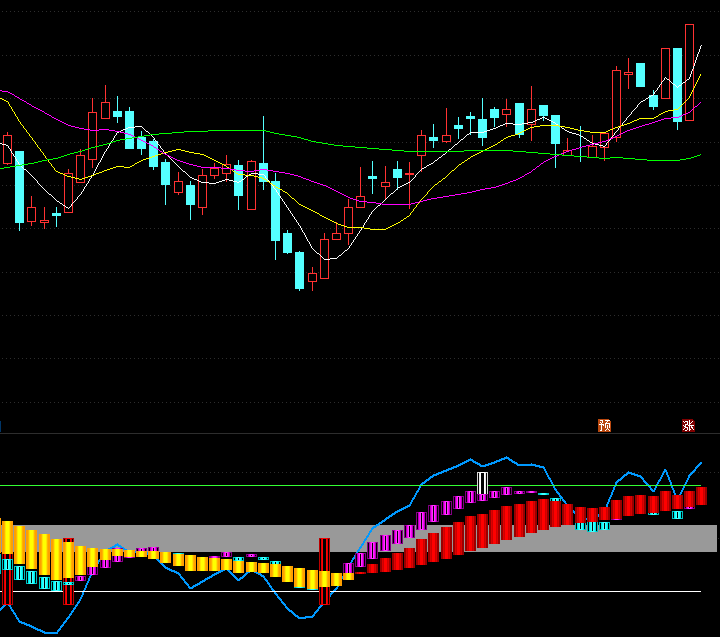The width and height of the screenshot is (720, 637).
Task: Click the gray horizontal band in the indicator panel
Action: (x=358, y=538)
